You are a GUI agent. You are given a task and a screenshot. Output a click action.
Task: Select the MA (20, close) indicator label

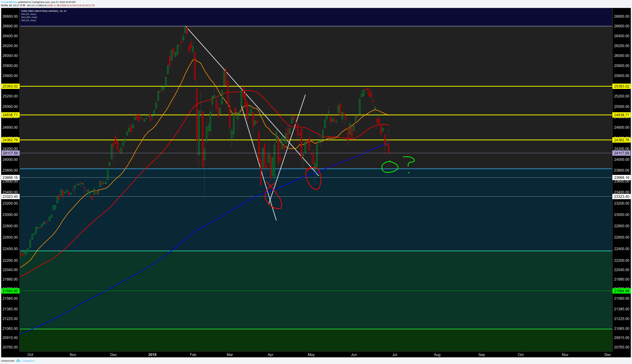[x=28, y=20]
